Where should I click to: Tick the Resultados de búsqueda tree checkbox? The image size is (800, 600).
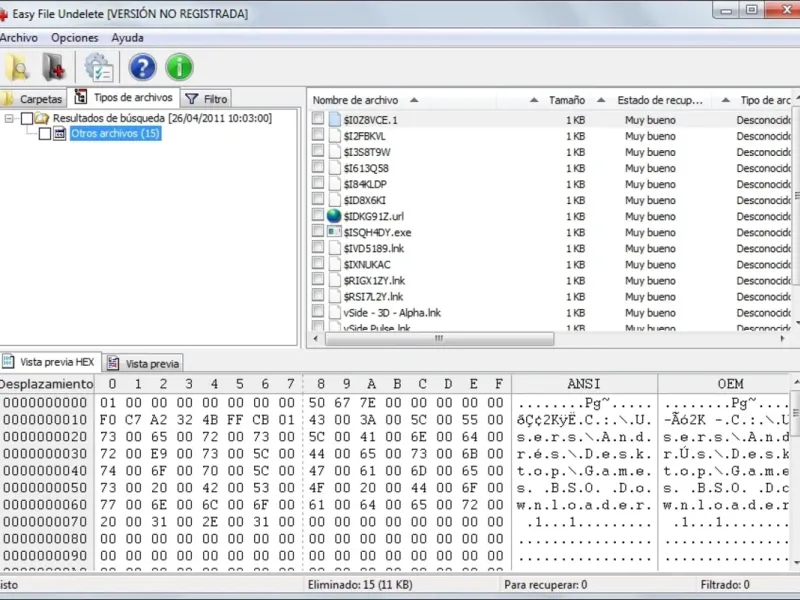[27, 119]
